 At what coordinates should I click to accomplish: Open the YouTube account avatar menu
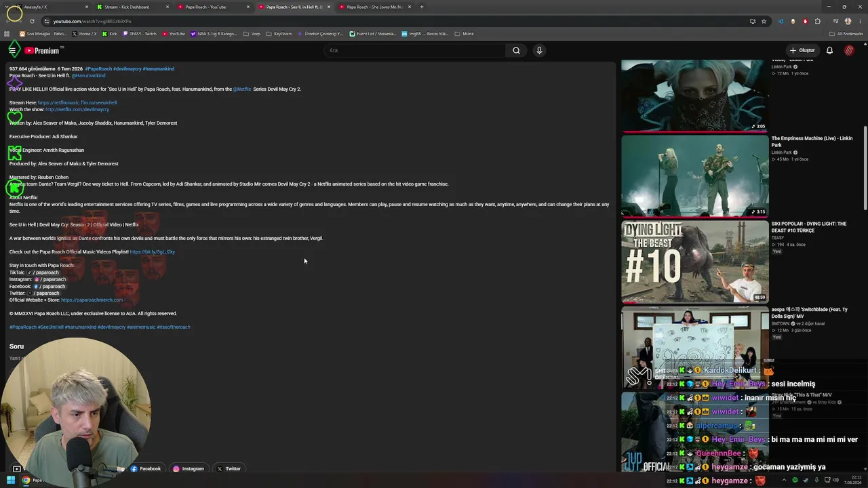click(849, 50)
